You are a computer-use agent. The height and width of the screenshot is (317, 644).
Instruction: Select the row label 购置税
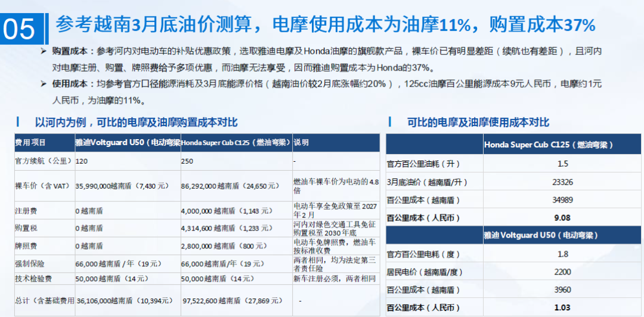(26, 228)
